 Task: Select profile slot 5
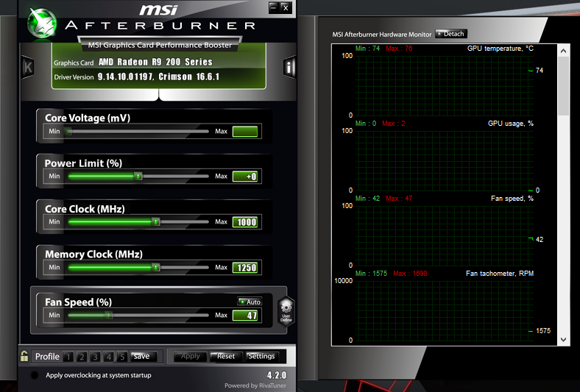122,357
